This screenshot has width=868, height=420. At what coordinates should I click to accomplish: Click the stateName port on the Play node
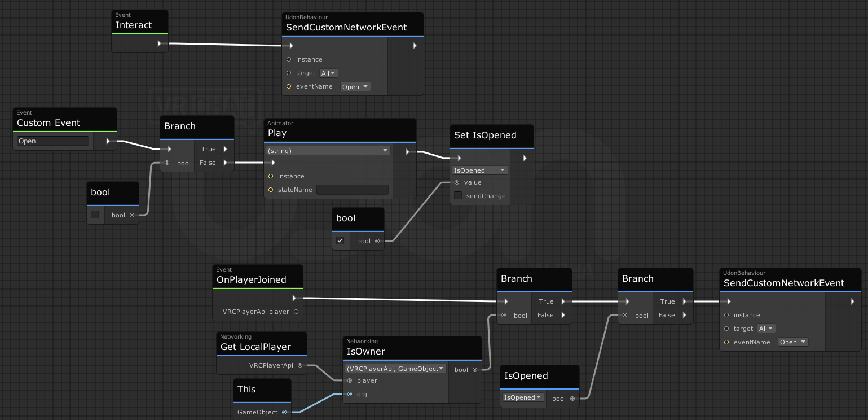pos(271,190)
